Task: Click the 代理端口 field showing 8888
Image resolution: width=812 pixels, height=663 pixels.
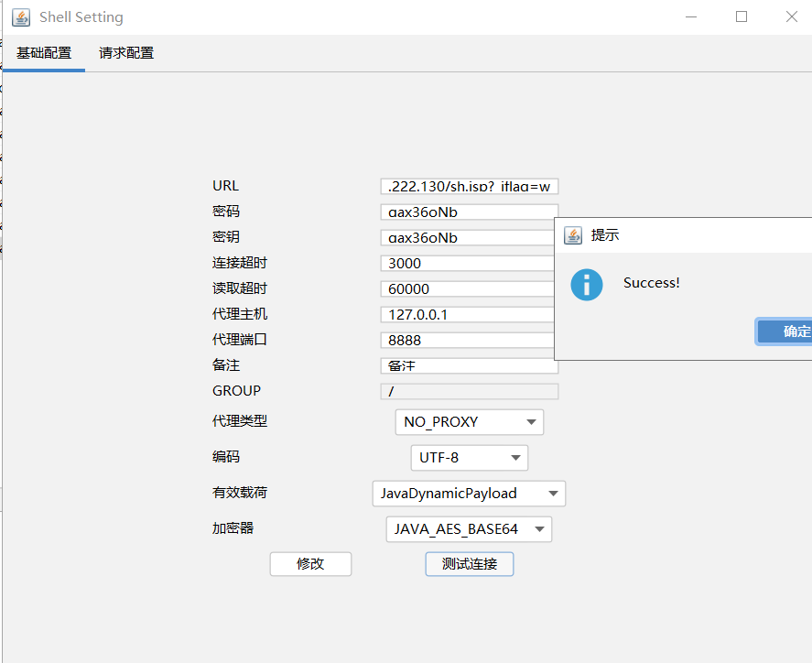Action: coord(468,340)
